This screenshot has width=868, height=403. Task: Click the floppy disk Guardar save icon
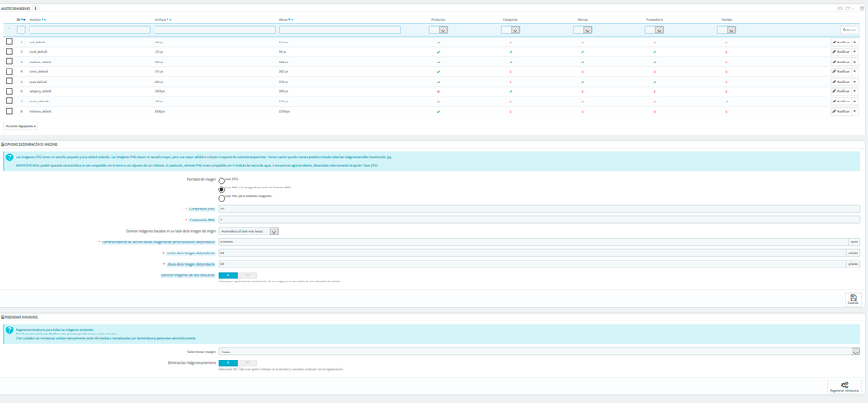(853, 297)
